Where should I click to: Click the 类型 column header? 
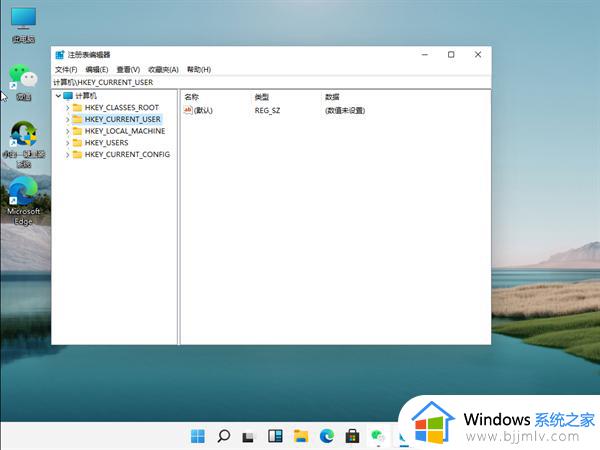(x=262, y=97)
